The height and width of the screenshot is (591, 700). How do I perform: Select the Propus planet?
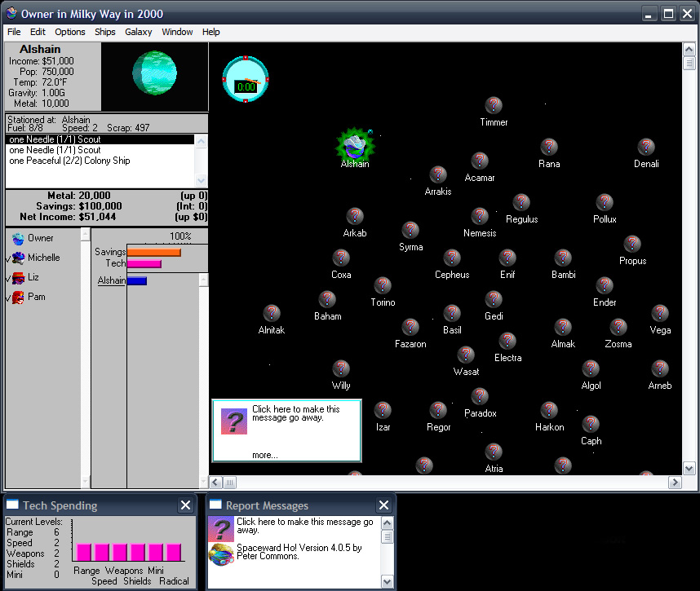point(632,244)
